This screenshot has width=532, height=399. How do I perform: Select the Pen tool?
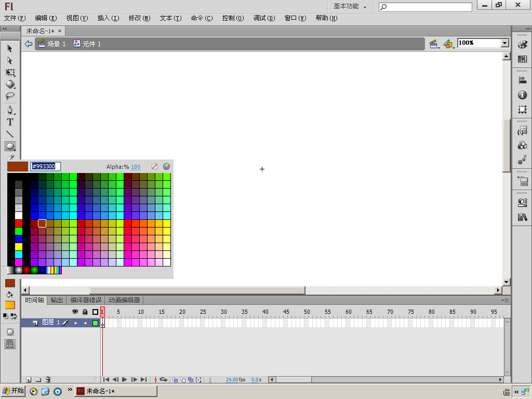point(10,110)
